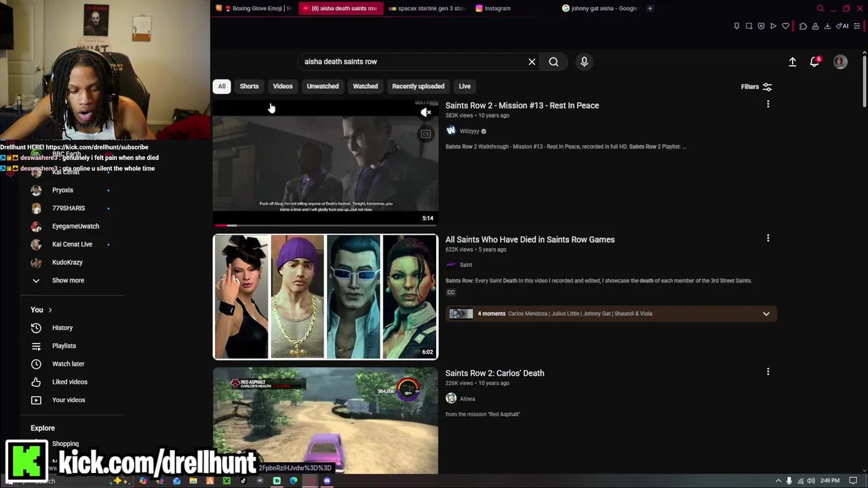The height and width of the screenshot is (488, 868).
Task: Expand the You section chevron
Action: pos(50,310)
